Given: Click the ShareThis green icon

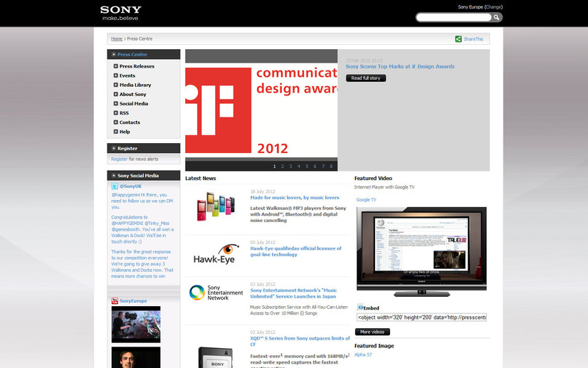Looking at the screenshot, I should coord(458,39).
